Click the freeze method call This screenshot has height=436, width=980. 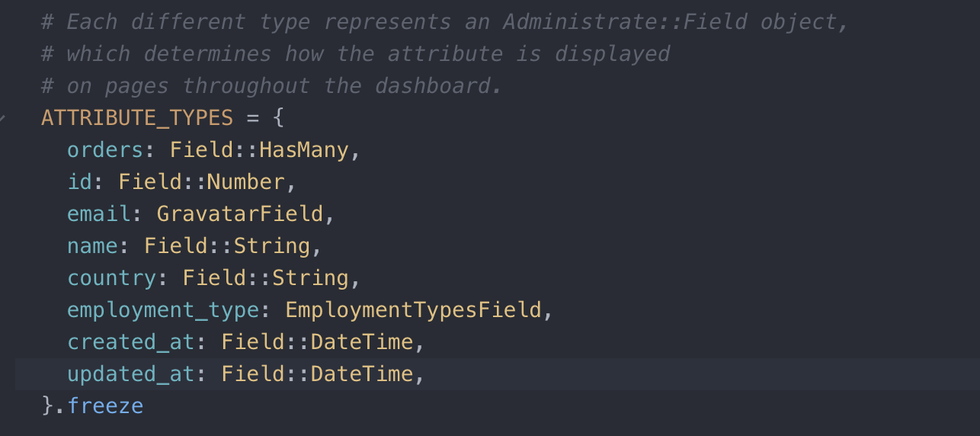pyautogui.click(x=105, y=406)
